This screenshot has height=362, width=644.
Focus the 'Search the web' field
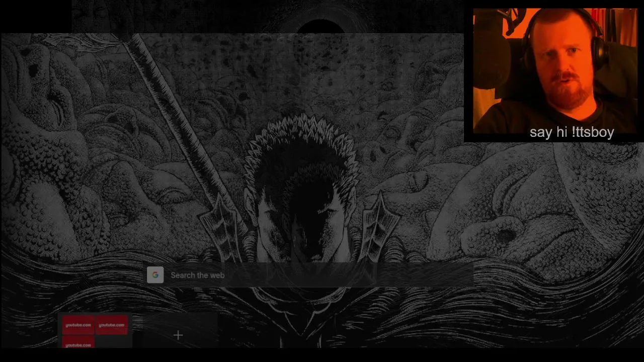pyautogui.click(x=309, y=275)
